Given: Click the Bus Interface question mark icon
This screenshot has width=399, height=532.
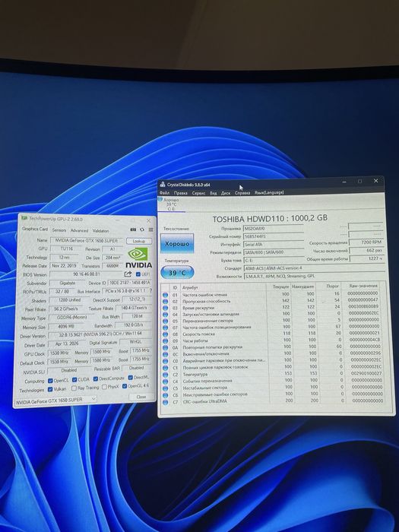Looking at the screenshot, I should pyautogui.click(x=151, y=291).
